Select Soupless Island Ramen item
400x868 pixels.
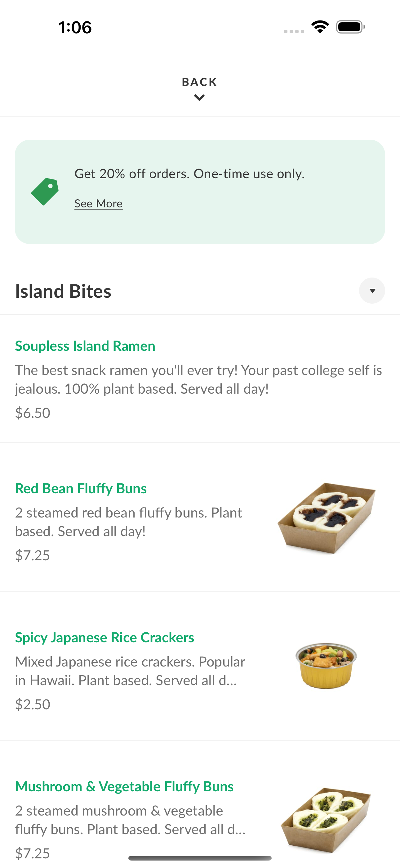pos(200,379)
